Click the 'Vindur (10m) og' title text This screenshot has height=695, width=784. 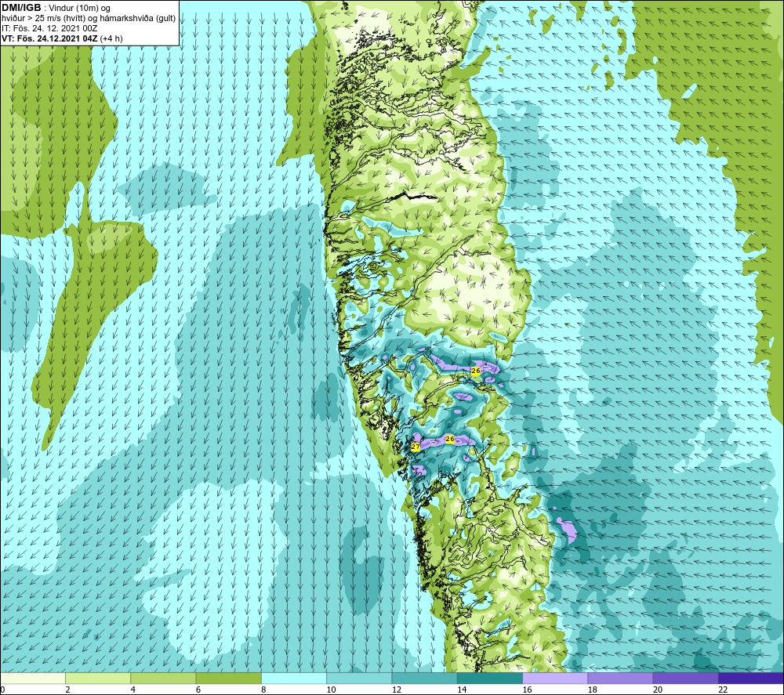click(81, 9)
